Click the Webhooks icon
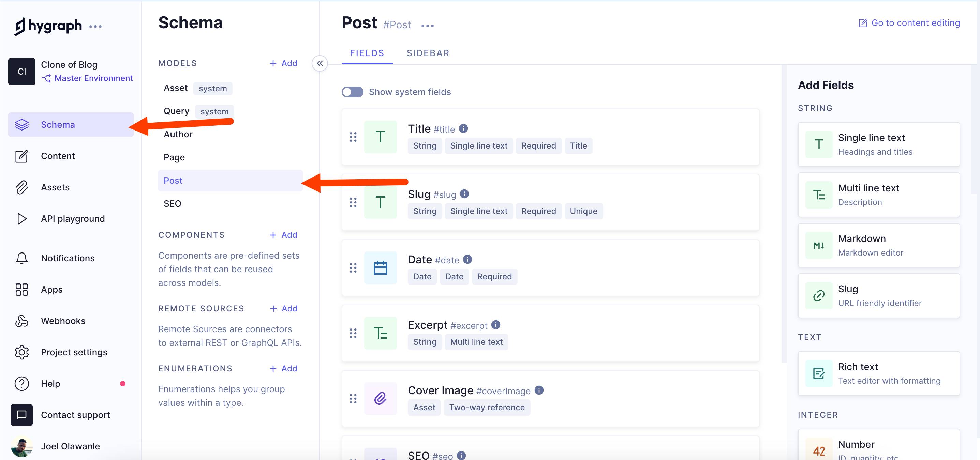 (22, 321)
